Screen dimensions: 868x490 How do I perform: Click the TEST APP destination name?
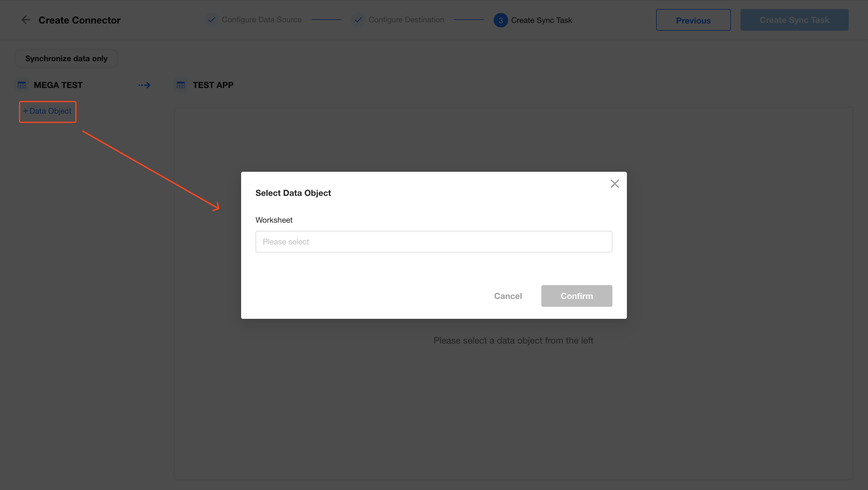(x=213, y=85)
